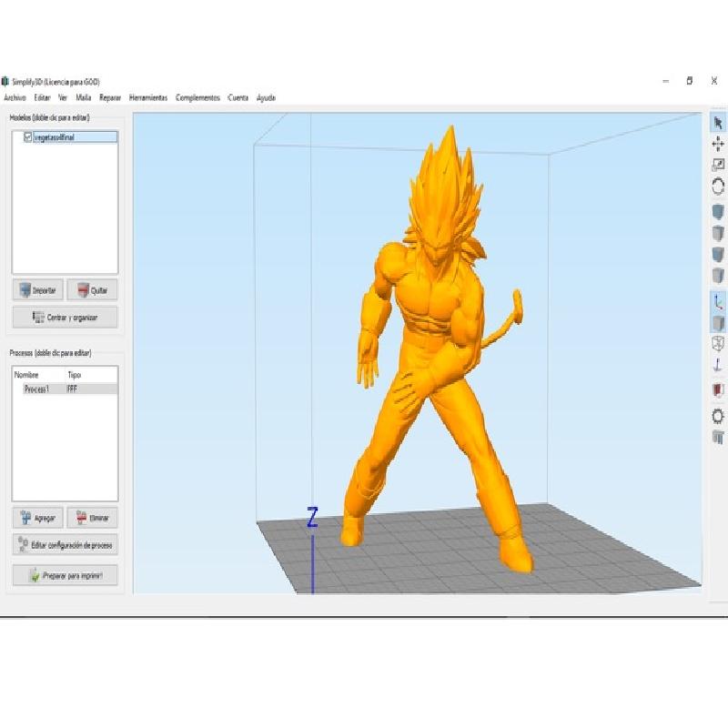This screenshot has width=728, height=728.
Task: Open the cross section view tool
Action: pyautogui.click(x=718, y=390)
